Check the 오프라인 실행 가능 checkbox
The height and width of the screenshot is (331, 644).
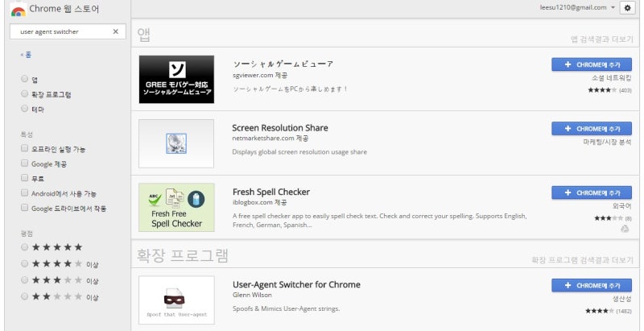coord(25,149)
